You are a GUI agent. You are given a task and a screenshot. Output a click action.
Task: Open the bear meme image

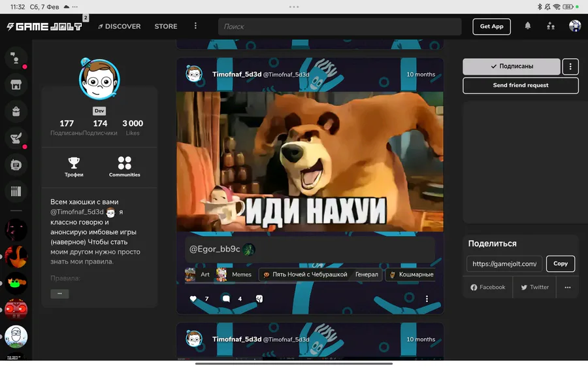pyautogui.click(x=310, y=161)
